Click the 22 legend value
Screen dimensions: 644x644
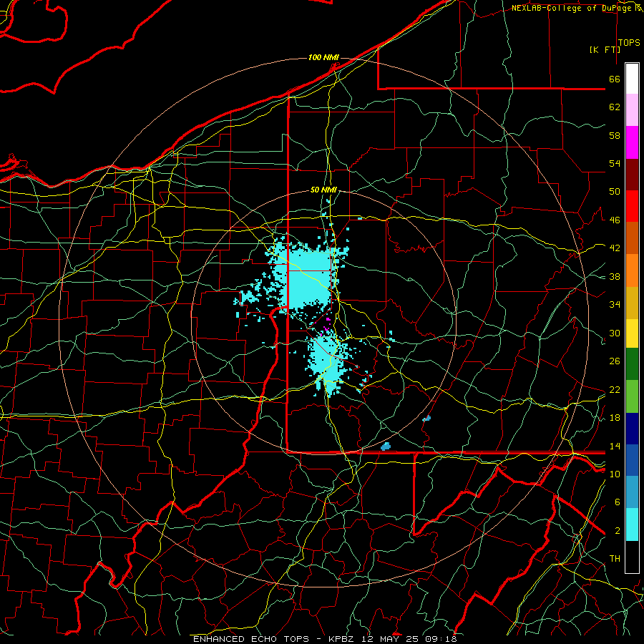(615, 389)
